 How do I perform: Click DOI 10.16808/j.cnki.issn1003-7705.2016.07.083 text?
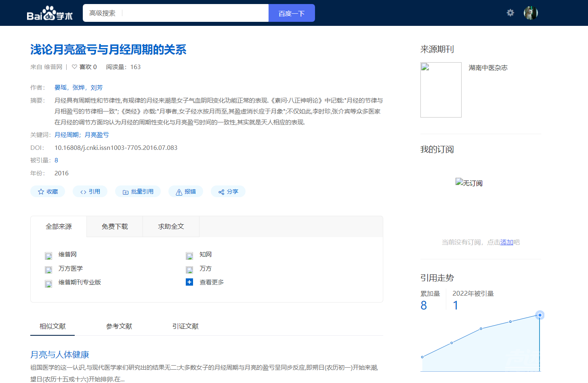click(116, 148)
